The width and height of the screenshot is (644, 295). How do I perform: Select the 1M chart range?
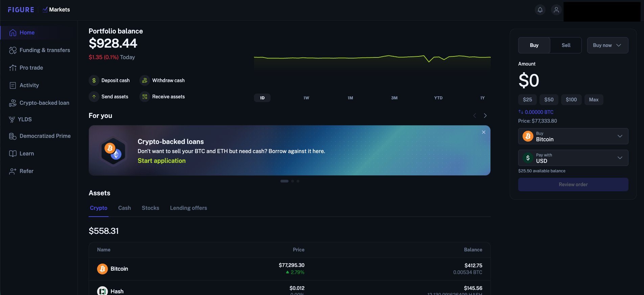(x=350, y=98)
